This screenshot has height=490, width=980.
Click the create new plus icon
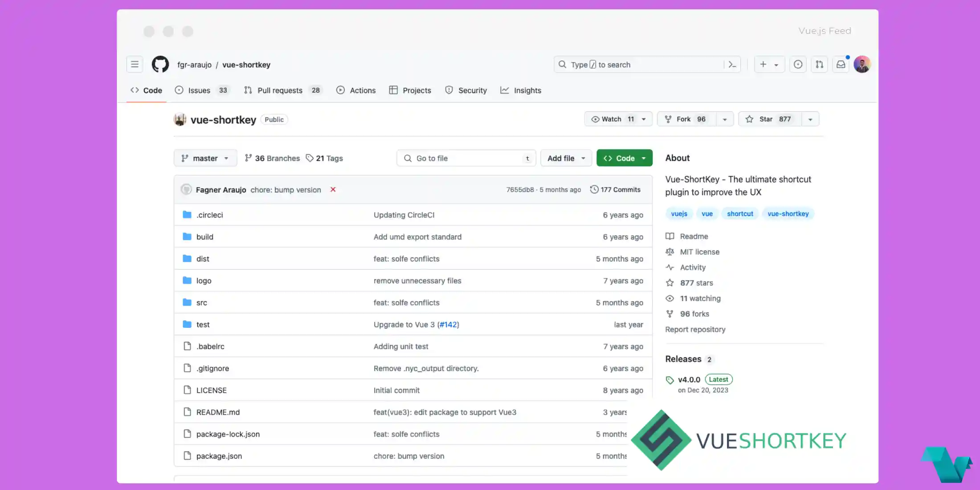pyautogui.click(x=763, y=65)
